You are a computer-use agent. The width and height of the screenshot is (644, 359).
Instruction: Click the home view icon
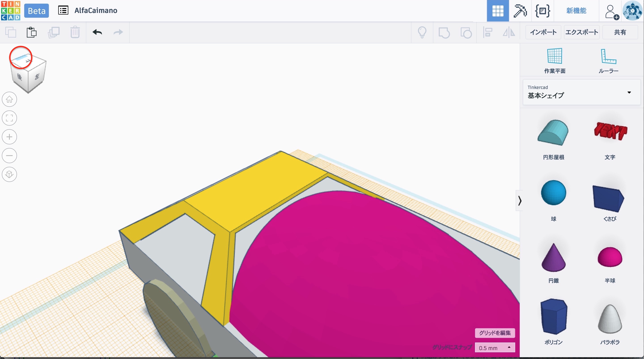(9, 99)
